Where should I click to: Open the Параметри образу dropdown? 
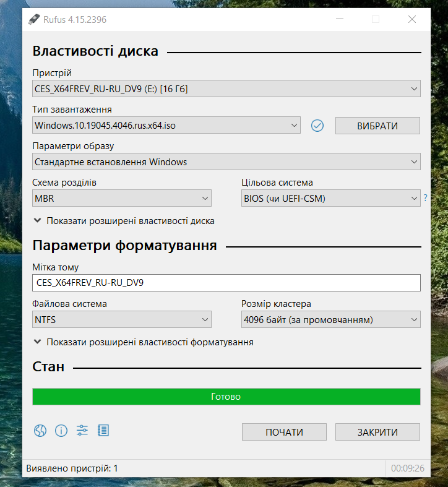tap(226, 162)
